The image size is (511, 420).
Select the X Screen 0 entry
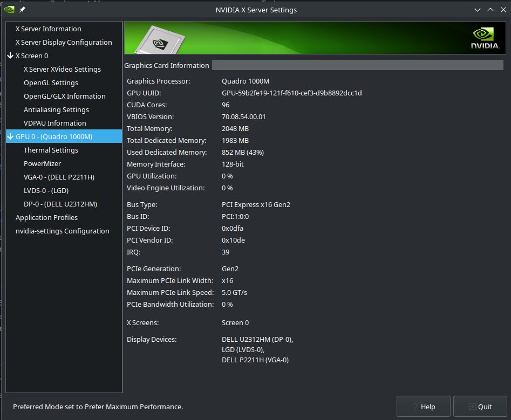pos(32,56)
